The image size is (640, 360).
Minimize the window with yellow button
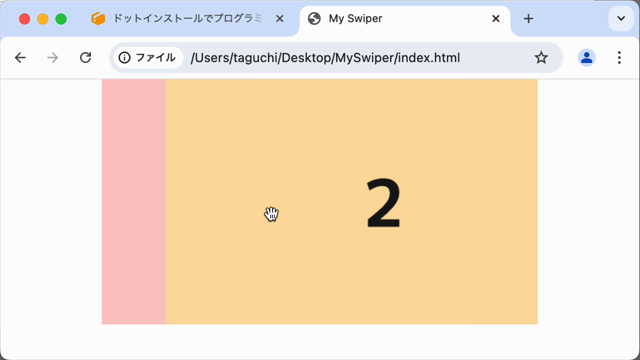tap(43, 19)
